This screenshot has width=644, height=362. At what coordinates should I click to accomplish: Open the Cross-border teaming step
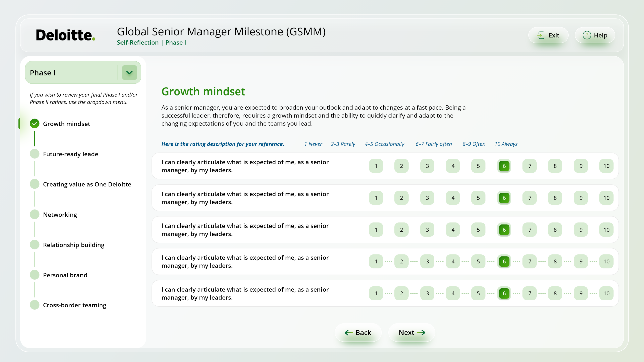74,305
